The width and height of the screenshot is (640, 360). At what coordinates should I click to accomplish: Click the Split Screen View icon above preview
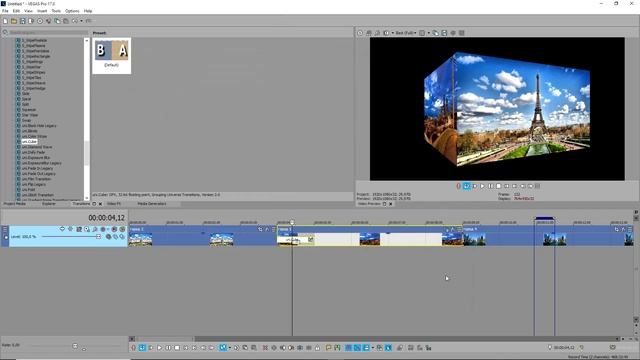[386, 33]
